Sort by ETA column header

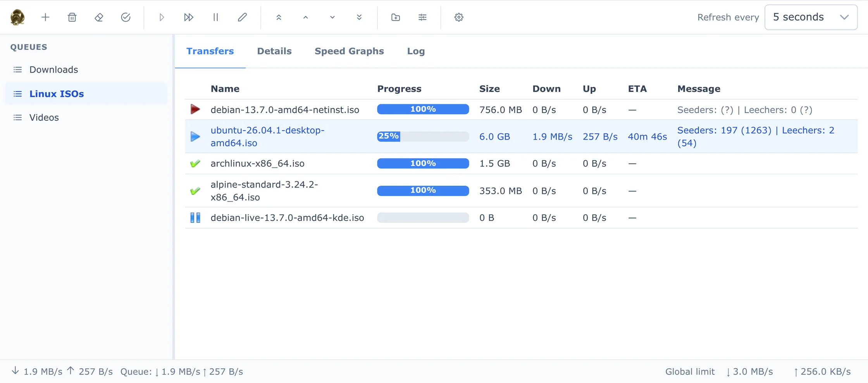637,89
